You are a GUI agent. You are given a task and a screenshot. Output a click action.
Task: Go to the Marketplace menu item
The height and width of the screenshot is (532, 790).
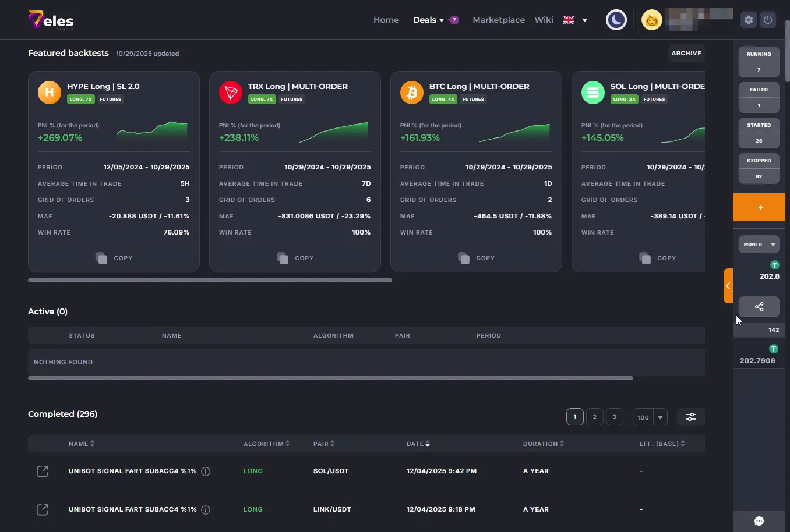[498, 20]
